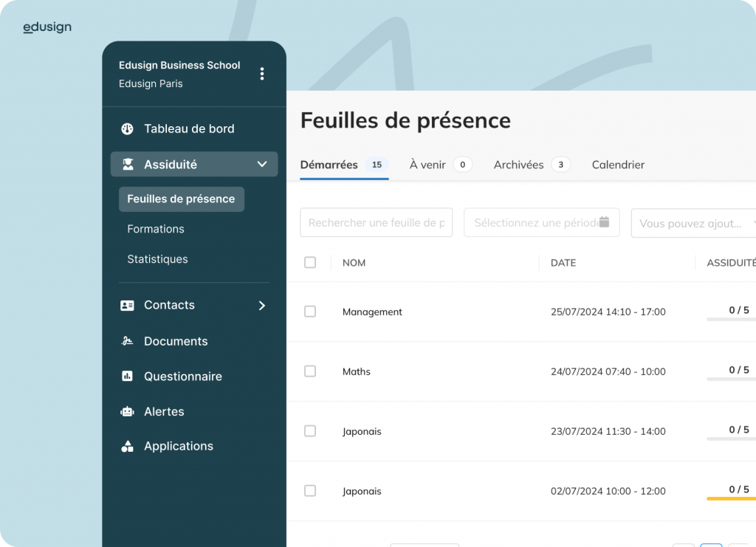Open the Tableau de bord dashboard icon
The width and height of the screenshot is (756, 547).
coord(127,128)
